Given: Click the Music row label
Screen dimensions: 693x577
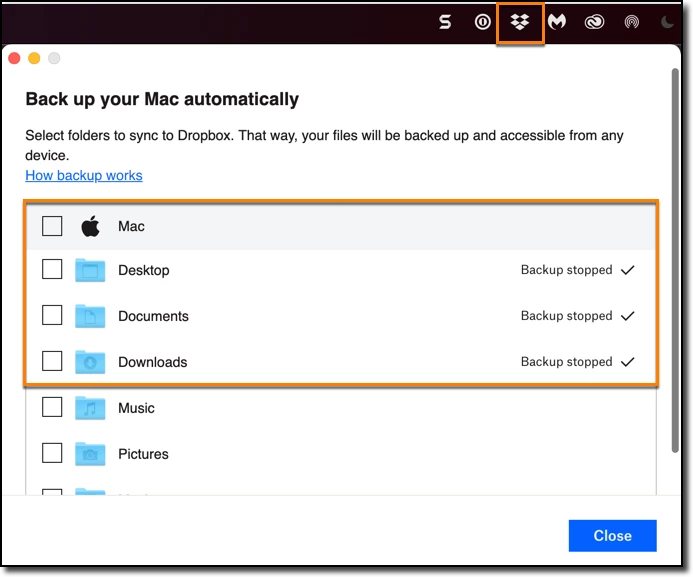Looking at the screenshot, I should click(x=136, y=408).
